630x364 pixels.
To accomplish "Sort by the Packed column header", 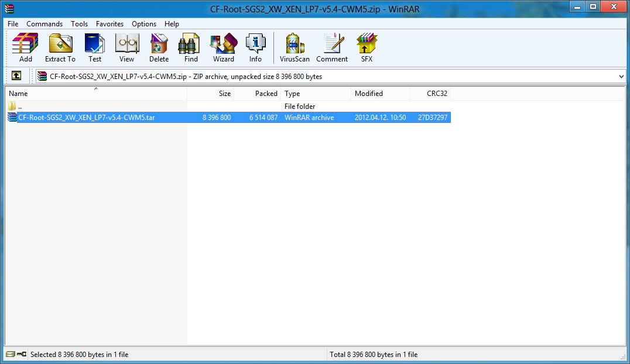I will pyautogui.click(x=258, y=93).
